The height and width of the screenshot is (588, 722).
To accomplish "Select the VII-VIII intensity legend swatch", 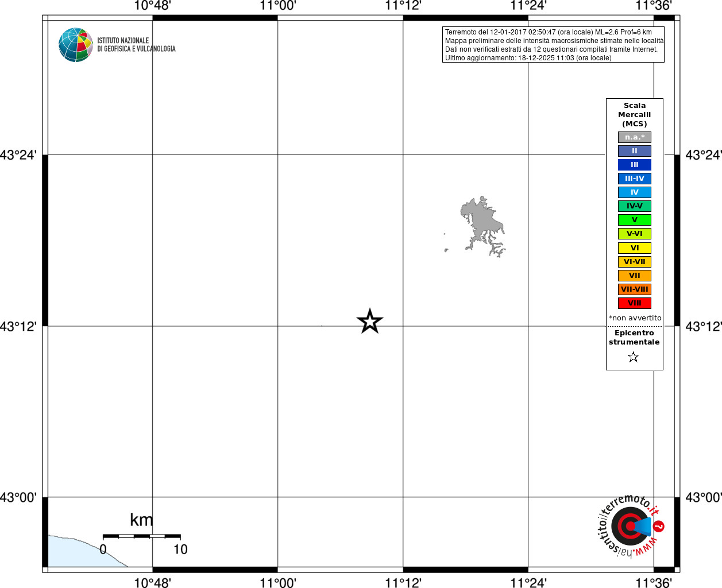I will coord(635,289).
